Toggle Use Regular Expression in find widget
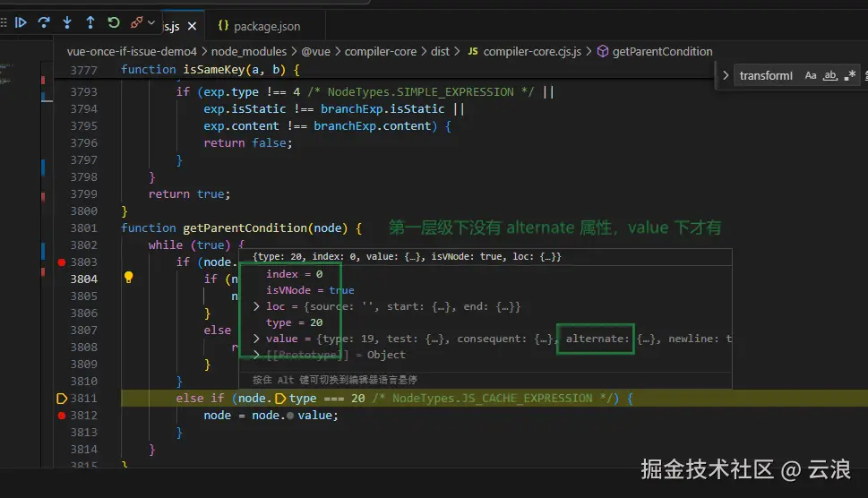This screenshot has height=498, width=868. point(850,75)
